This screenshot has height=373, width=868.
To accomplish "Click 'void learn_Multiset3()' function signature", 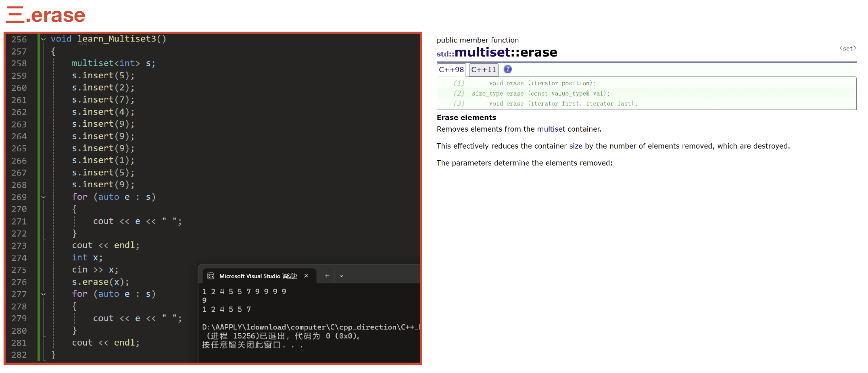I will (108, 39).
